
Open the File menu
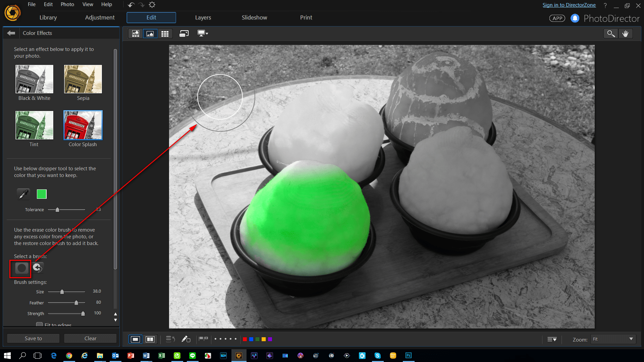coord(32,4)
